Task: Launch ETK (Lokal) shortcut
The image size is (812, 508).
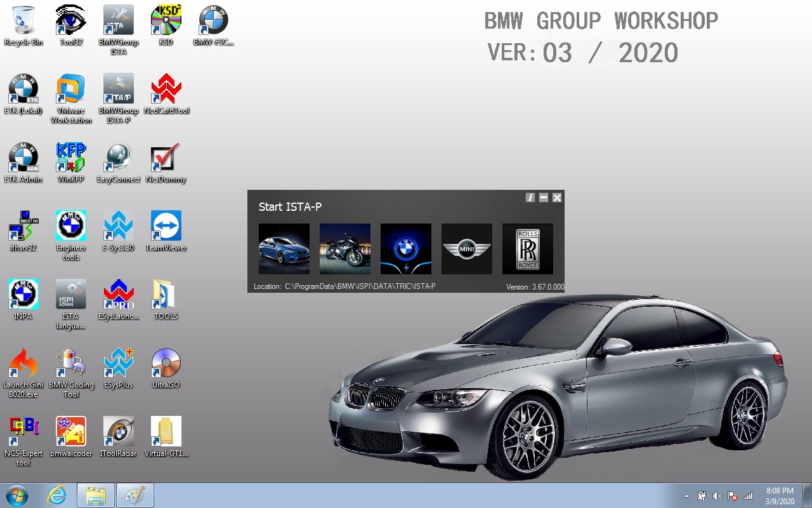Action: coord(23,94)
